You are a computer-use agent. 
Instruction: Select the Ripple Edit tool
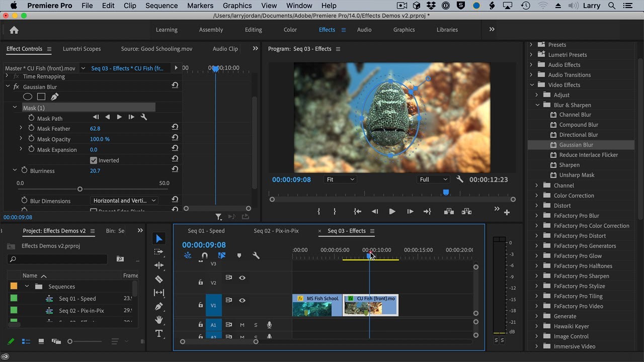(x=159, y=265)
